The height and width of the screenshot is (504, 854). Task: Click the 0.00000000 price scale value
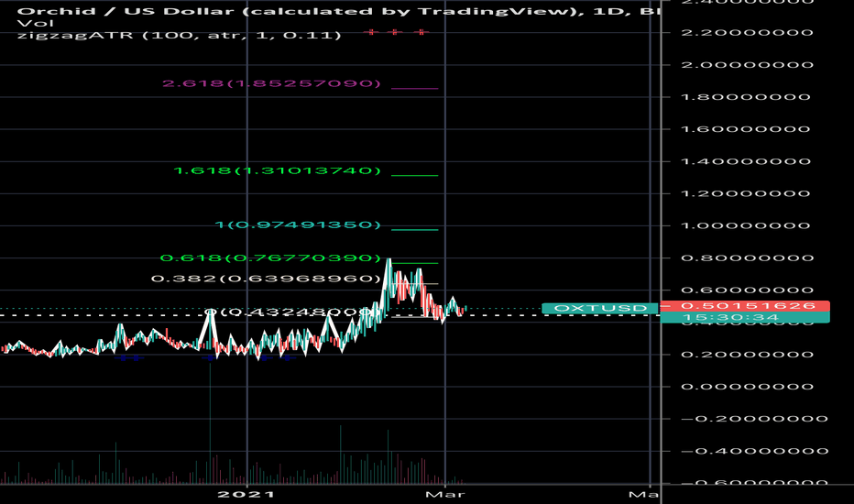(748, 387)
